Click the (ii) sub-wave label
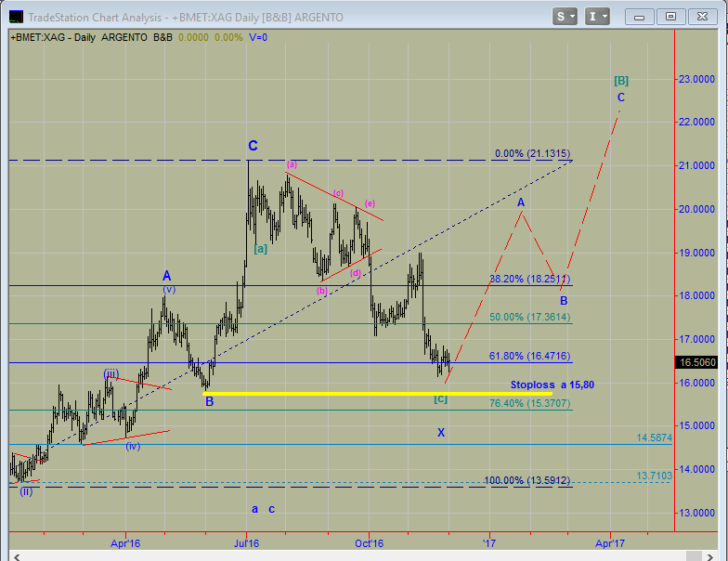Viewport: 728px width, 561px height. click(26, 491)
